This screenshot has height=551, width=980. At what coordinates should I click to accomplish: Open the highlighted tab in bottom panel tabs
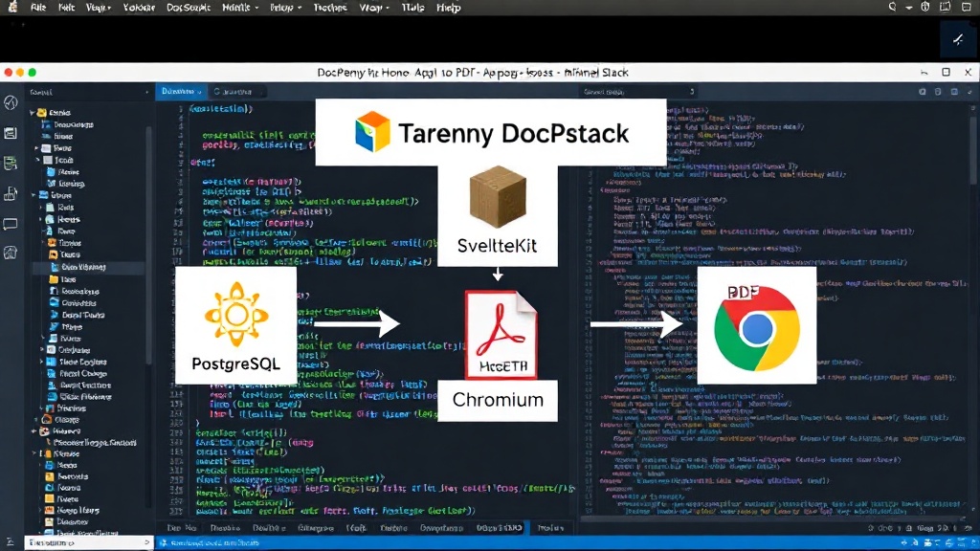500,528
